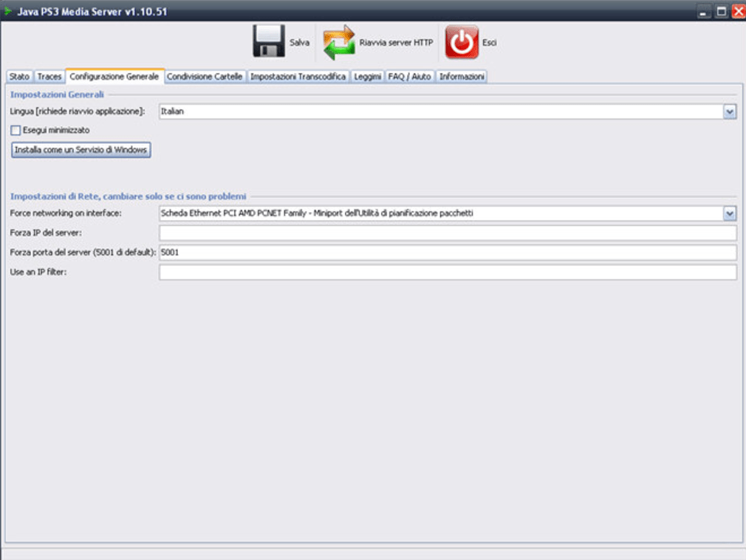The image size is (746, 560).
Task: Show the FAQ / Aiuto tab
Action: [x=409, y=76]
